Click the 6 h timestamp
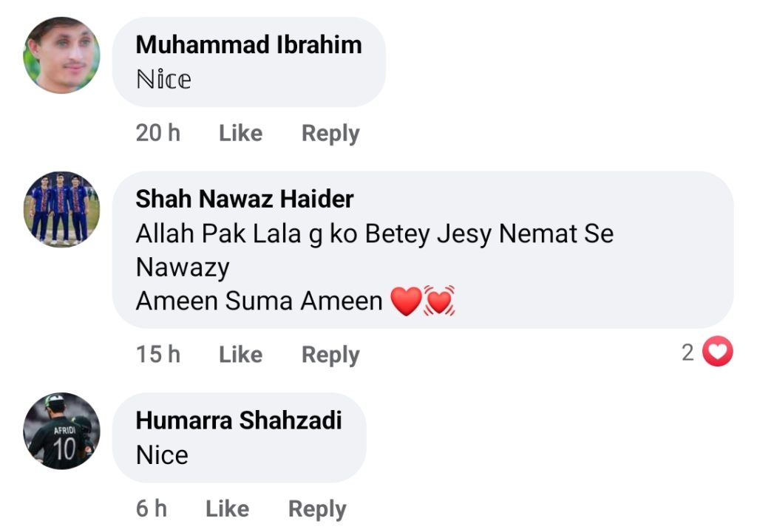Screen dimensions: 757x532 [151, 508]
